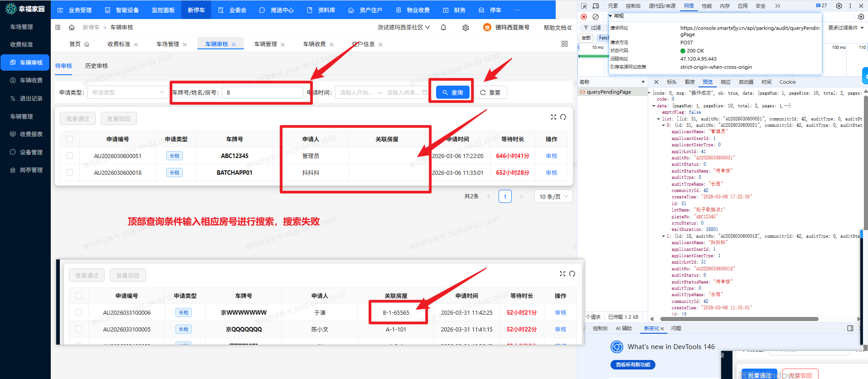Open the 申请类型 dropdown
The width and height of the screenshot is (868, 379).
pos(127,92)
